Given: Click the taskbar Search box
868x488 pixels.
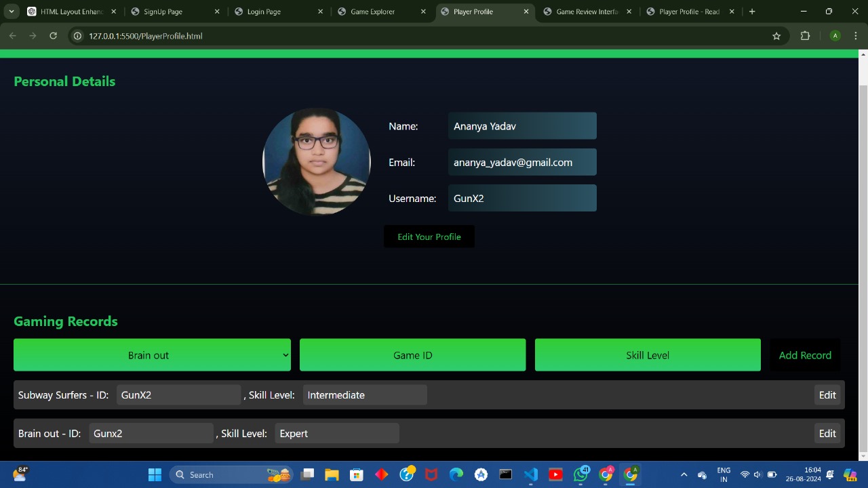Looking at the screenshot, I should pyautogui.click(x=232, y=474).
